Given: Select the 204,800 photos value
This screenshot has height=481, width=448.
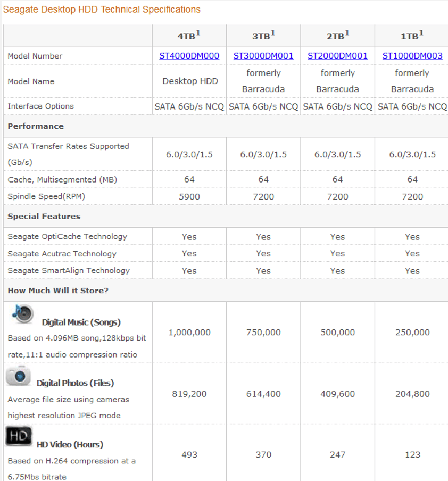Looking at the screenshot, I should click(x=412, y=394).
